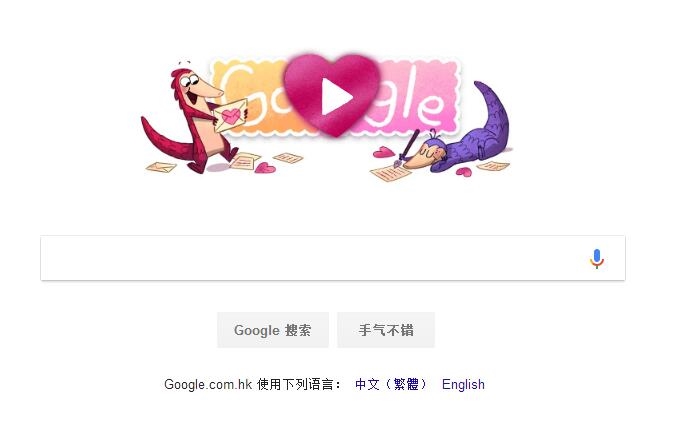Image resolution: width=675 pixels, height=436 pixels.
Task: Click the small heart below the purple pangolin
Action: [x=464, y=172]
